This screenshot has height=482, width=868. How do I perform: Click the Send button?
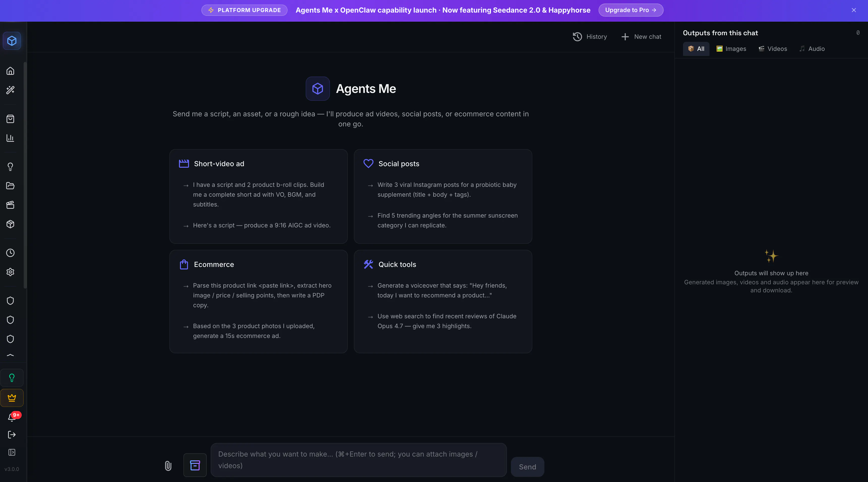pyautogui.click(x=527, y=467)
